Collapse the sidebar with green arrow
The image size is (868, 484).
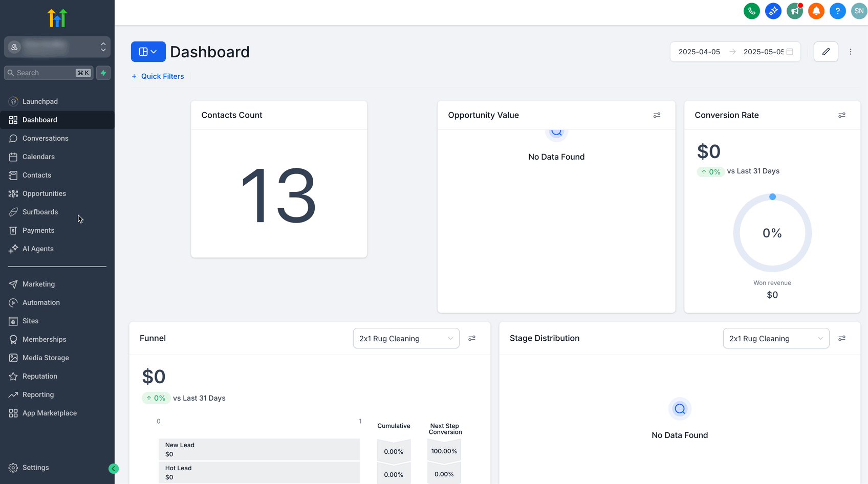(114, 468)
